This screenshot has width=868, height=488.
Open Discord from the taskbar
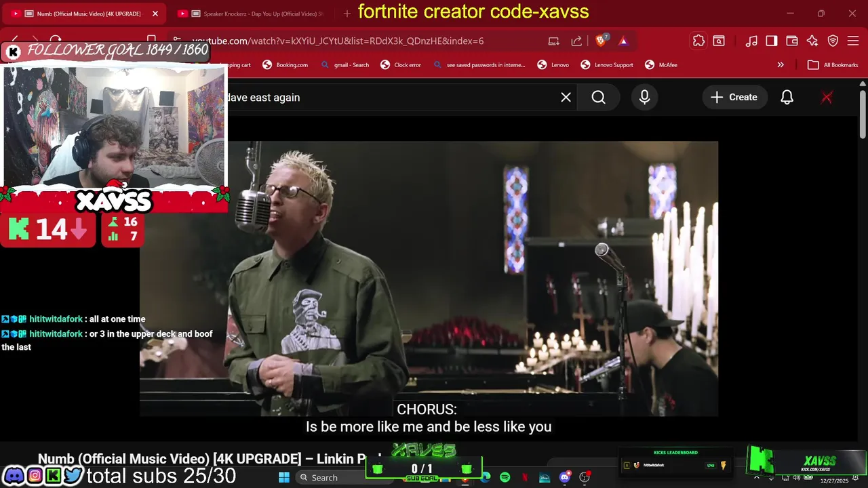pos(565,477)
